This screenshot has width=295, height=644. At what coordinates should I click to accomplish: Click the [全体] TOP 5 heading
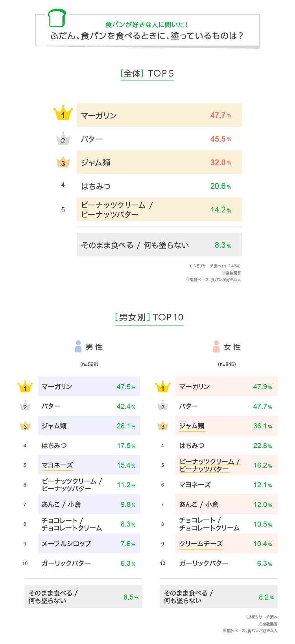pos(147,73)
